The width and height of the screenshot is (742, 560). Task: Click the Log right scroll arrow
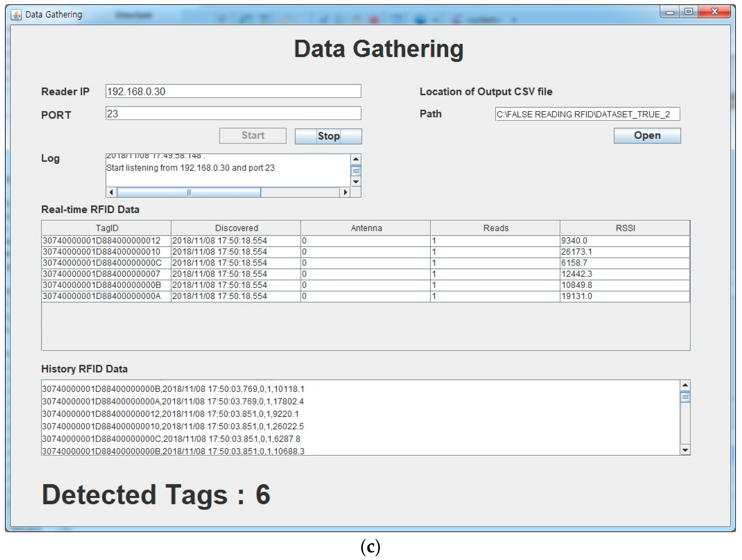click(345, 193)
